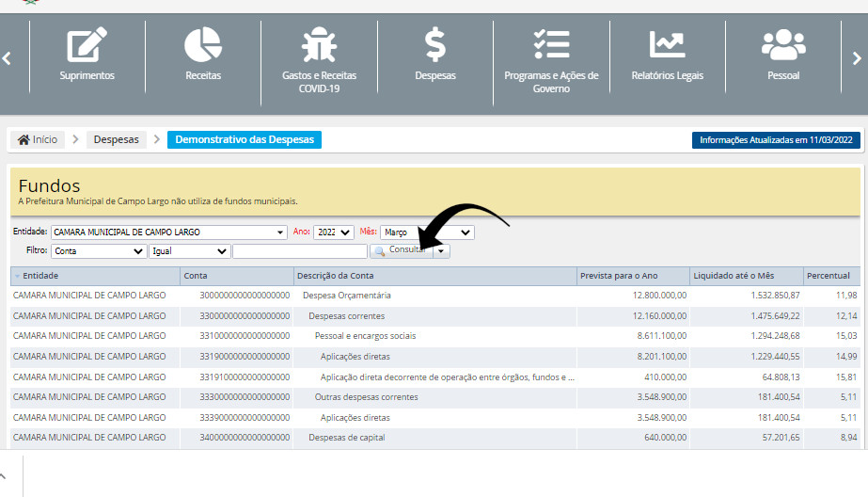The height and width of the screenshot is (497, 868).
Task: Open the Receitas pie chart icon
Action: 203,45
